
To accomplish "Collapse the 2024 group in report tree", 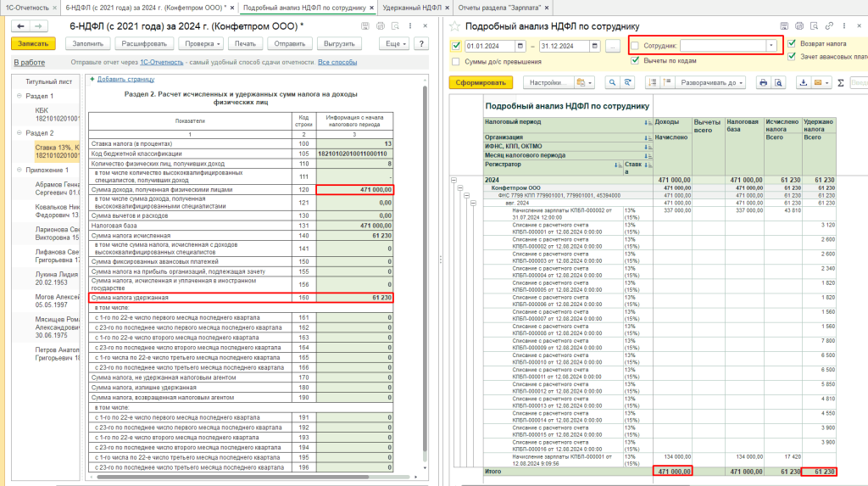I will coord(455,180).
